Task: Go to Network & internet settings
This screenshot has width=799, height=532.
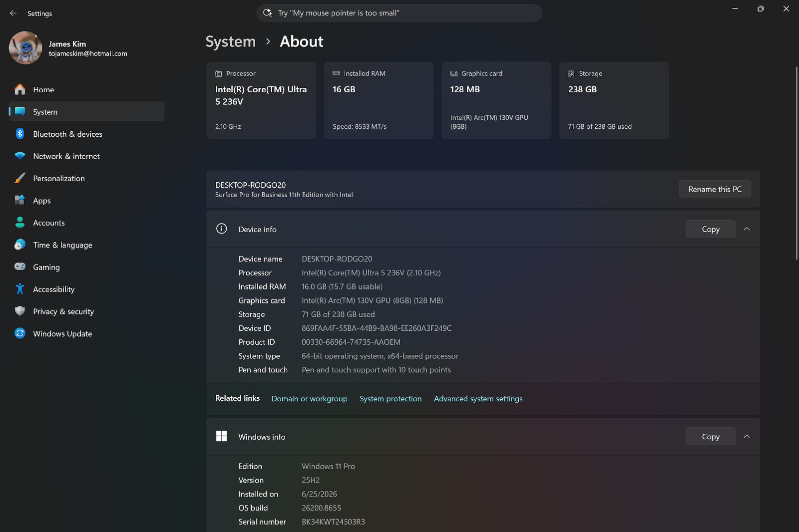Action: [x=86, y=156]
